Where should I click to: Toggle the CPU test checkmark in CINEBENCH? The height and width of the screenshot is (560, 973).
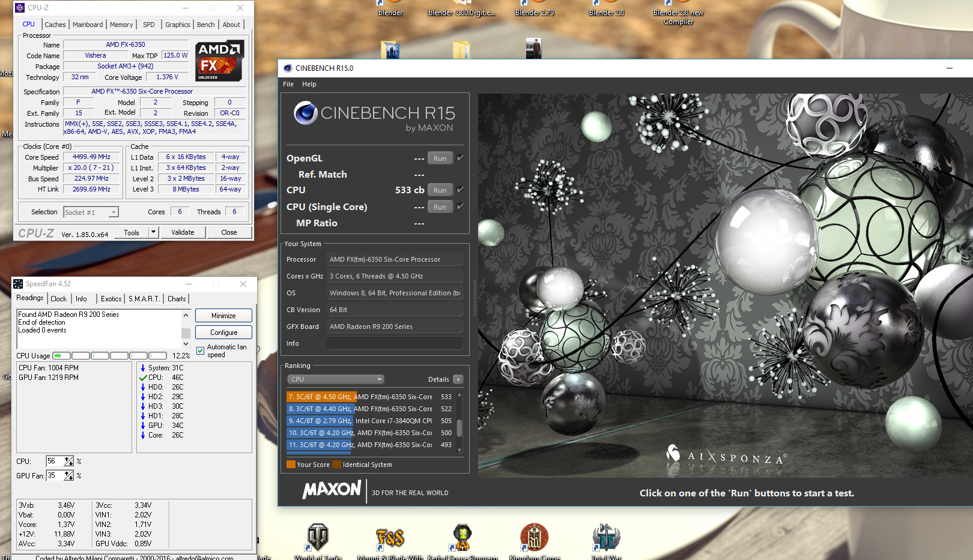460,189
